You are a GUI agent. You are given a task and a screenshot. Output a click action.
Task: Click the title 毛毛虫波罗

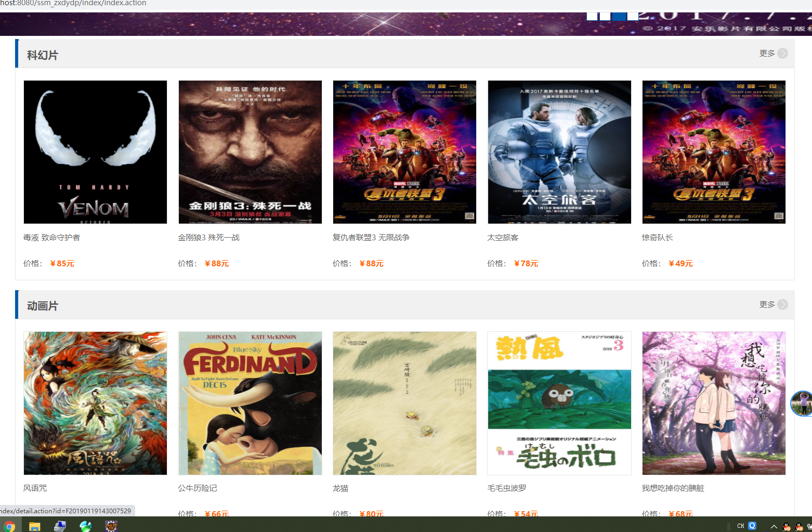pos(507,488)
